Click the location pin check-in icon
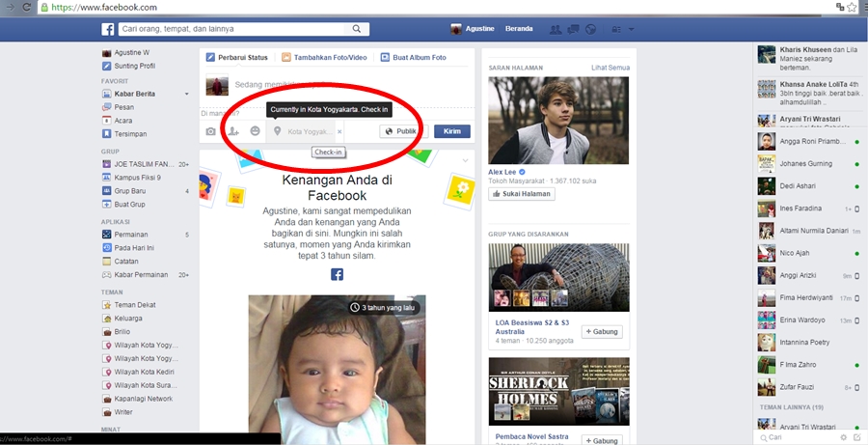The image size is (868, 445). click(277, 131)
